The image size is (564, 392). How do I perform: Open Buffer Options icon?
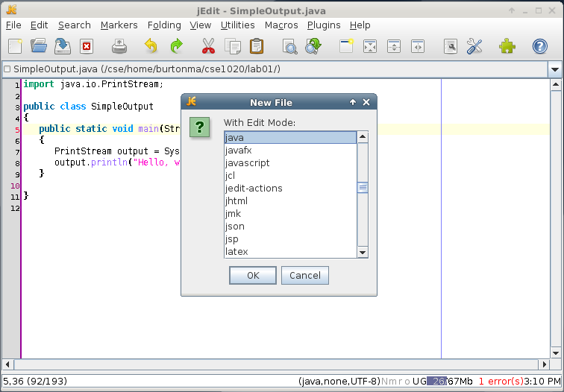[x=451, y=46]
